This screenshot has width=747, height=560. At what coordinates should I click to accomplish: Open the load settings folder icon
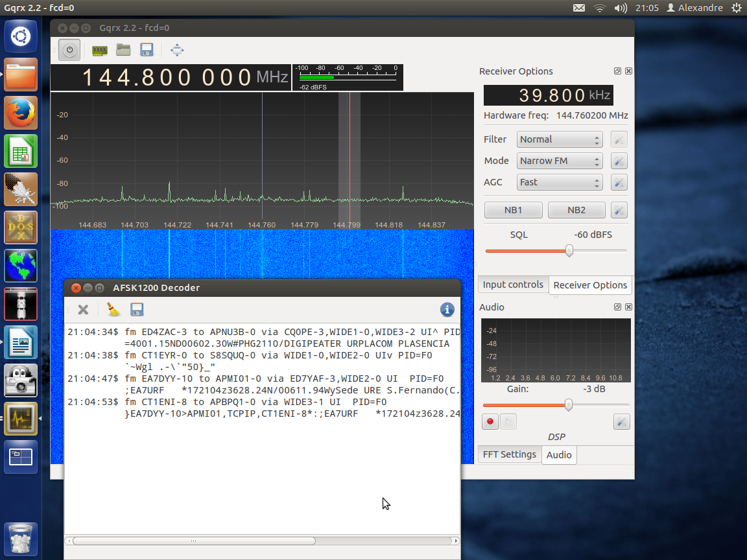pyautogui.click(x=123, y=50)
